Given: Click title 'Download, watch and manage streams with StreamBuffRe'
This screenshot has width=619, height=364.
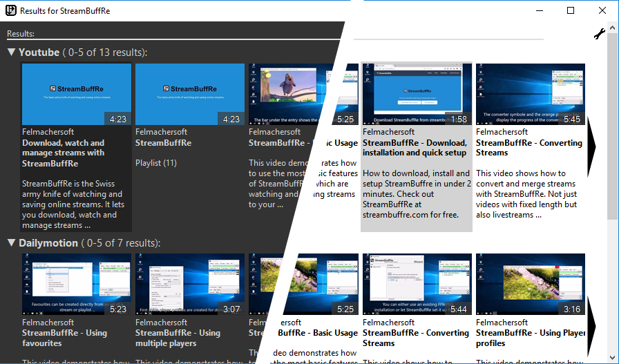Looking at the screenshot, I should pos(63,153).
